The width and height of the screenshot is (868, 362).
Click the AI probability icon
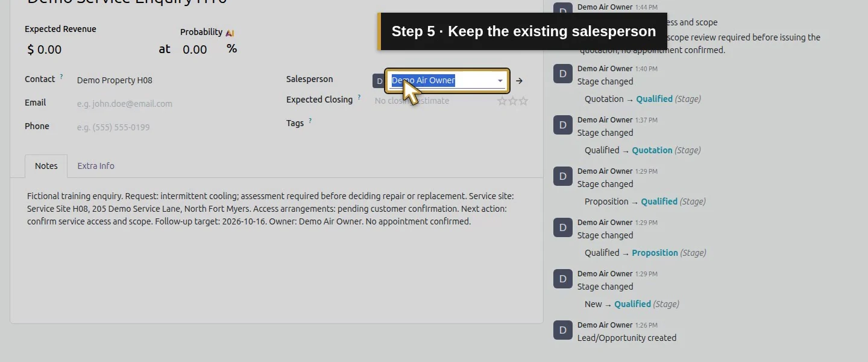tap(230, 33)
